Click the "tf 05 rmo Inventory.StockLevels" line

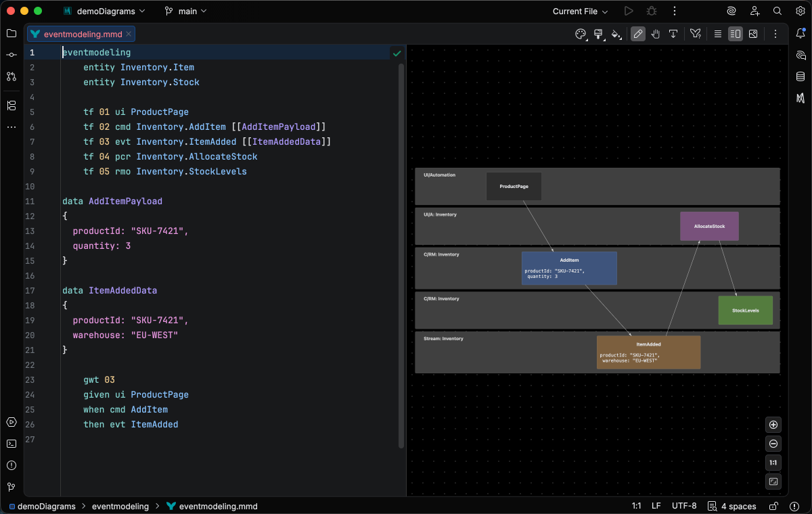[165, 172]
